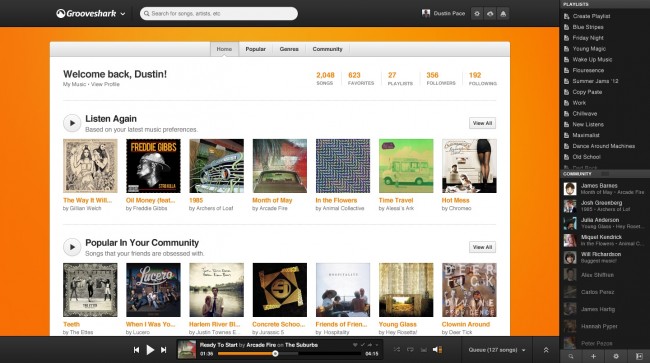This screenshot has width=650, height=363.
Task: Click the Grooveshark logo
Action: [86, 14]
